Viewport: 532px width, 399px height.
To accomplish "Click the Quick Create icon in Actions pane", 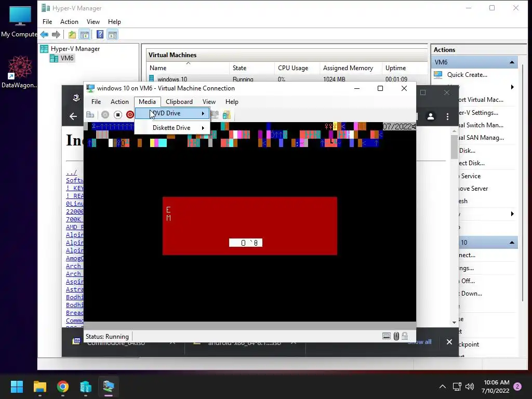I will (438, 75).
